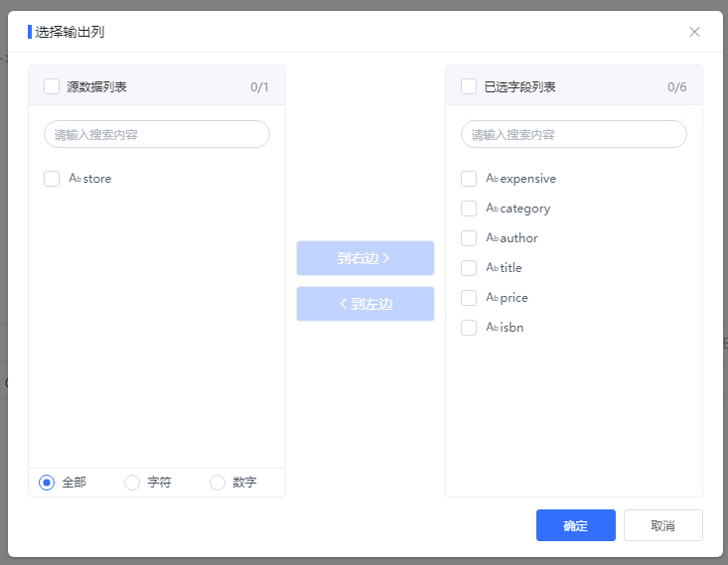This screenshot has height=565, width=728.
Task: Tick the isbn field checkbox
Action: point(469,328)
